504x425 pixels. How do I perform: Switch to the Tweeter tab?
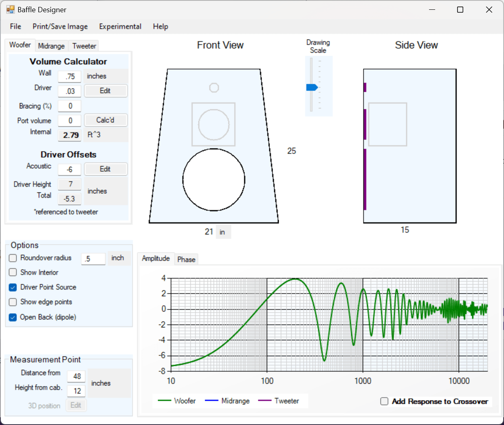pyautogui.click(x=84, y=46)
